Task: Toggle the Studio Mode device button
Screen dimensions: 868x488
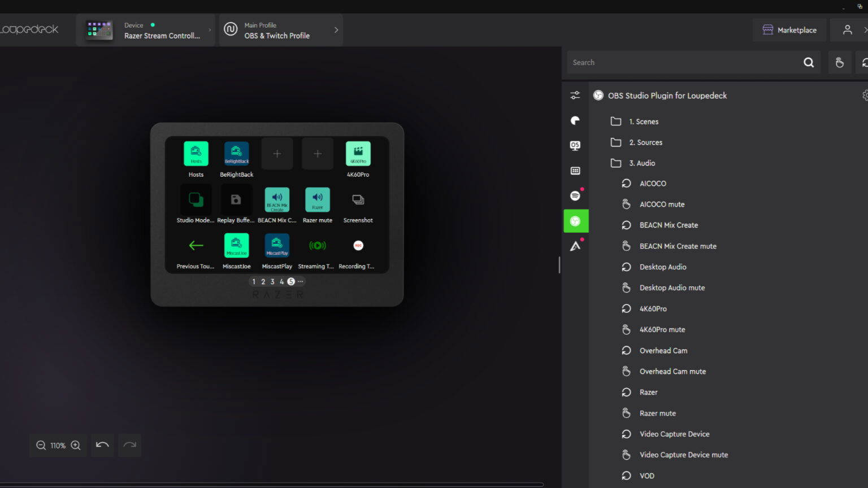Action: coord(196,200)
